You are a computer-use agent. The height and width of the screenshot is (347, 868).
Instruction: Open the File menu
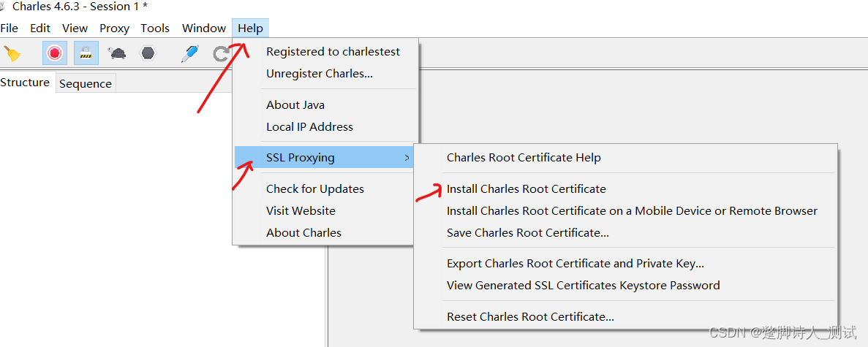(x=10, y=28)
